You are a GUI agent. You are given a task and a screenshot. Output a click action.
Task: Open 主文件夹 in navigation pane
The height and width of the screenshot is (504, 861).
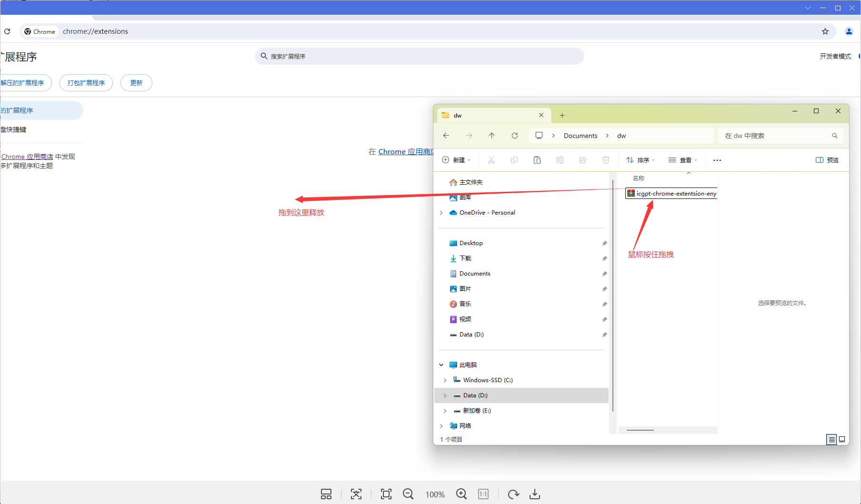[x=466, y=182]
